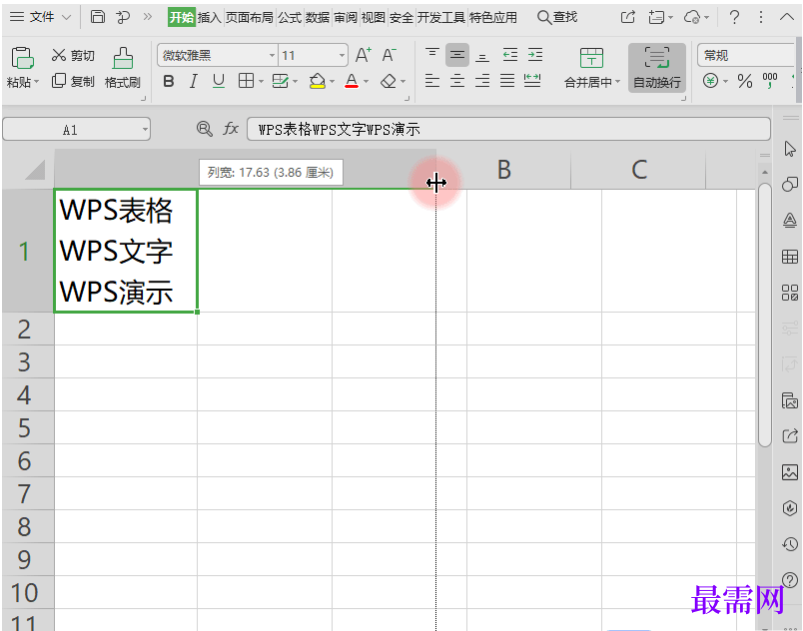Switch to the View (视图) tab

tap(373, 17)
